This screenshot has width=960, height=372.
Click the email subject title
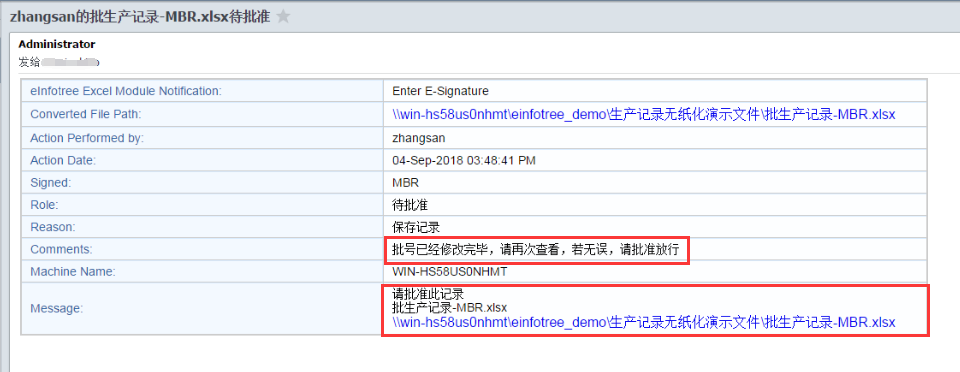coord(140,17)
